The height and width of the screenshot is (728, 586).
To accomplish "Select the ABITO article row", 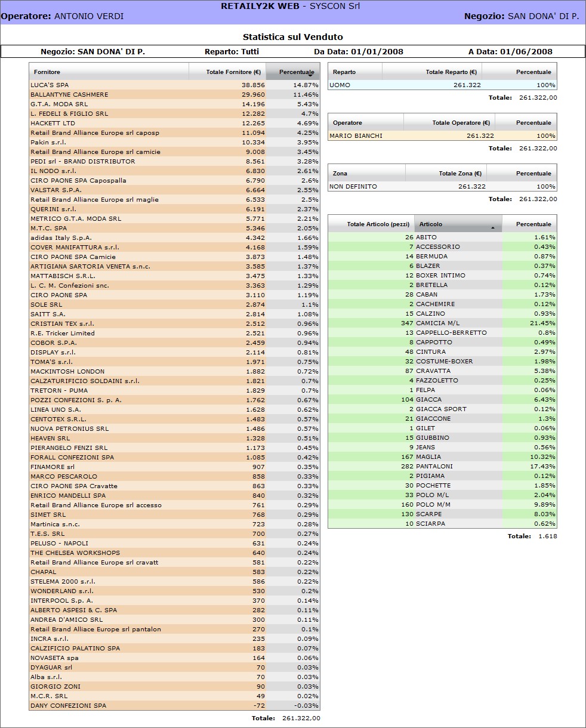I will pyautogui.click(x=442, y=237).
